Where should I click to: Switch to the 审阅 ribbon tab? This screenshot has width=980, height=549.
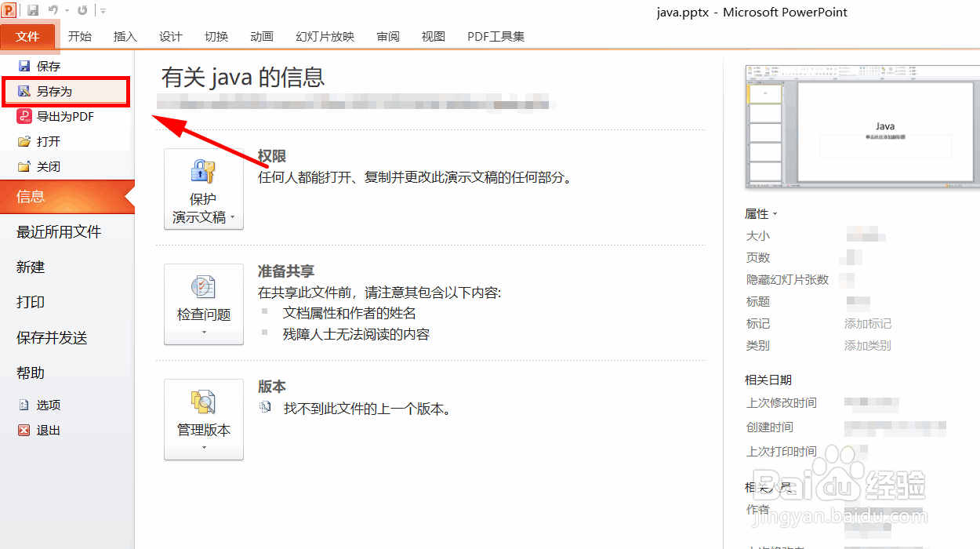pyautogui.click(x=388, y=36)
